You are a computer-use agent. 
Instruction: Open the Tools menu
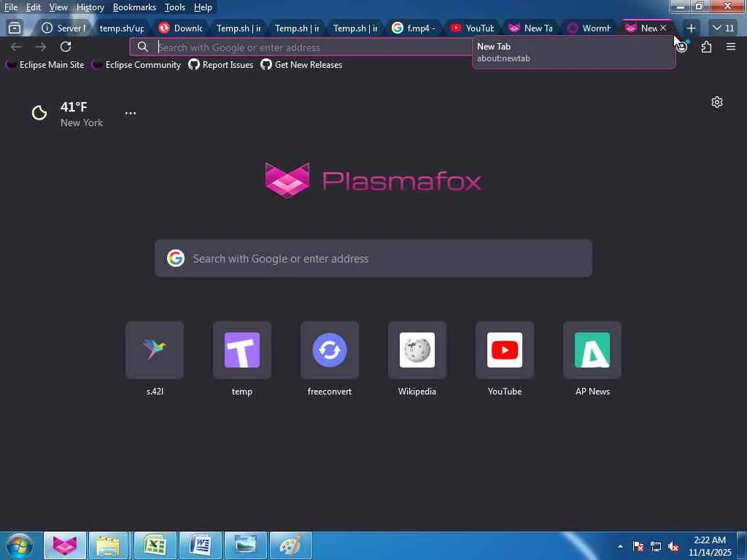(x=175, y=7)
